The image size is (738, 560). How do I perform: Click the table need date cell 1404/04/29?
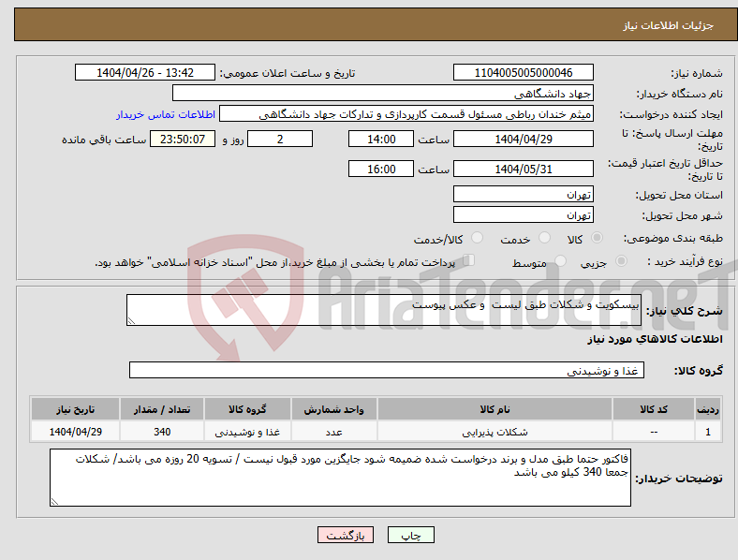(75, 432)
